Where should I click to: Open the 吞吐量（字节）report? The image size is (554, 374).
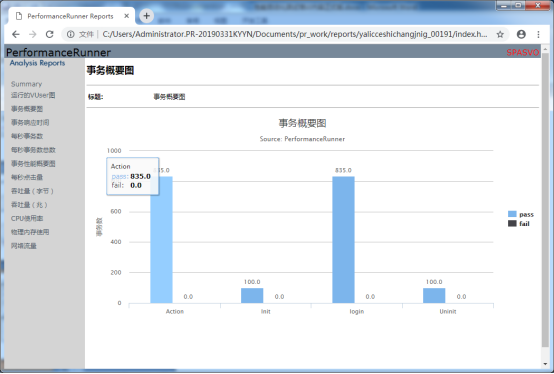pyautogui.click(x=32, y=191)
